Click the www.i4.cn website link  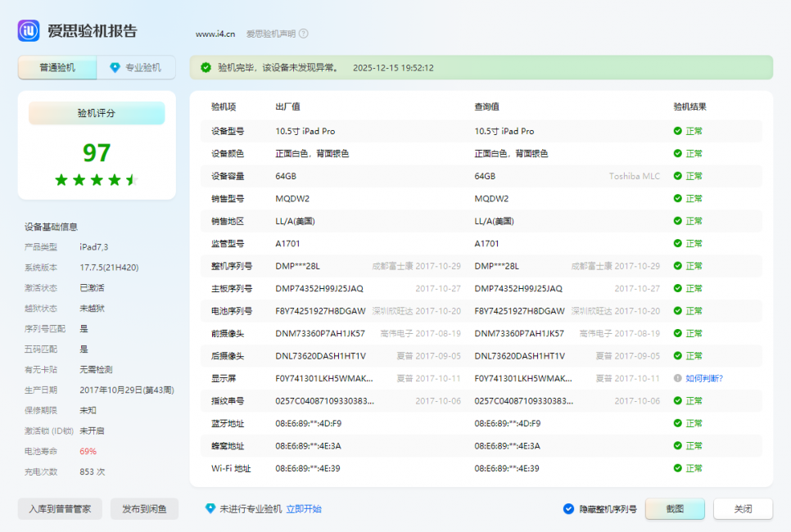(215, 34)
